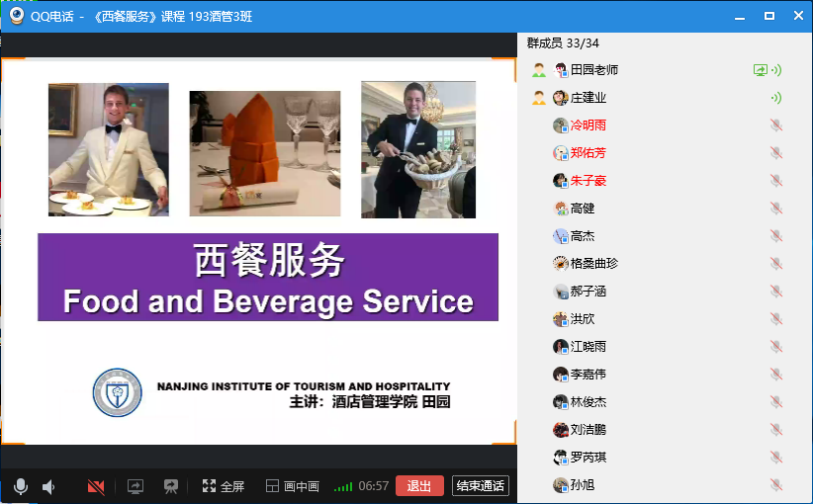This screenshot has width=813, height=504.
Task: Click the QQ电话 app logo icon
Action: pyautogui.click(x=17, y=16)
